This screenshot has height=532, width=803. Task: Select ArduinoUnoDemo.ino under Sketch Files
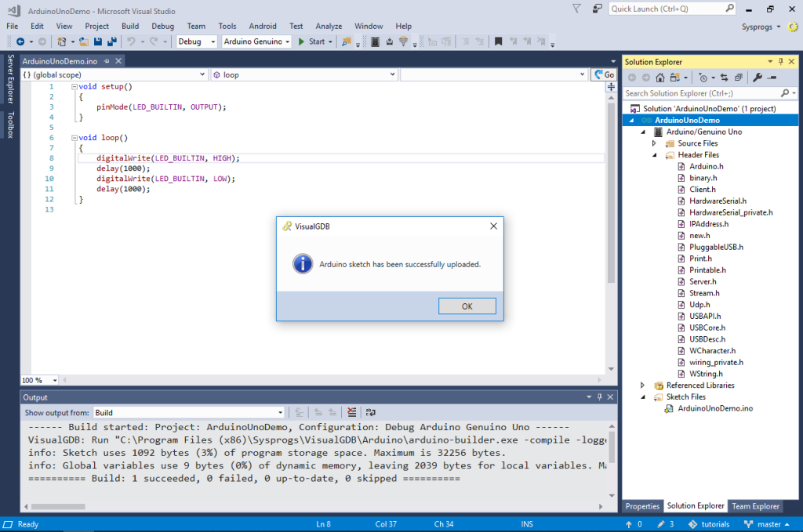coord(715,408)
